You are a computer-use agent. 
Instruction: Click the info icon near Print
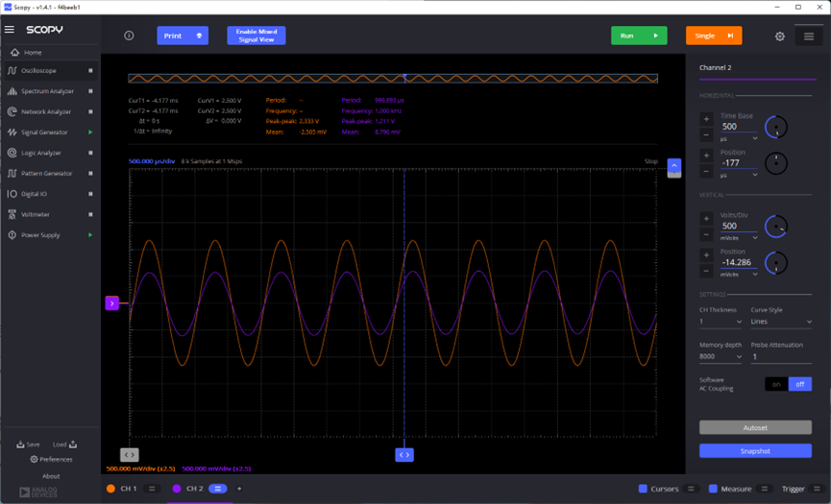click(129, 36)
